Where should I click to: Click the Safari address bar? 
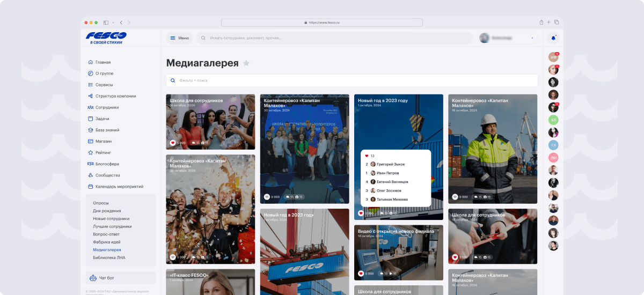pyautogui.click(x=321, y=23)
